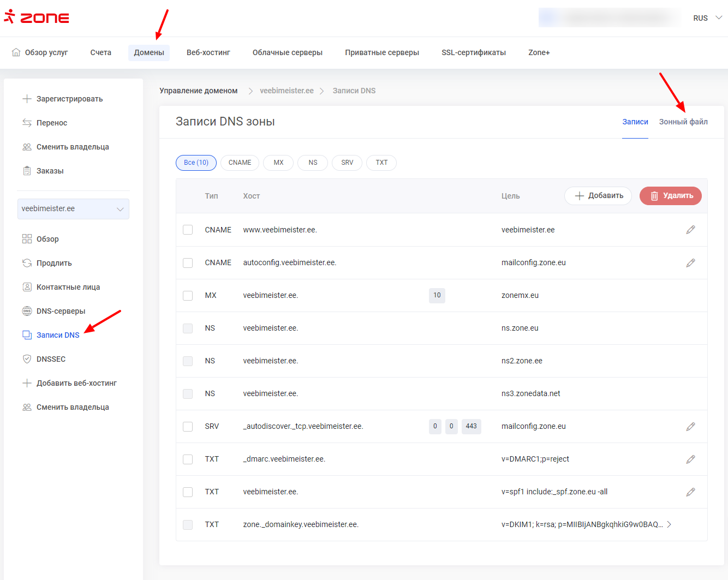Screen dimensions: 728x580
Task: Click the Добавить button
Action: click(x=598, y=196)
